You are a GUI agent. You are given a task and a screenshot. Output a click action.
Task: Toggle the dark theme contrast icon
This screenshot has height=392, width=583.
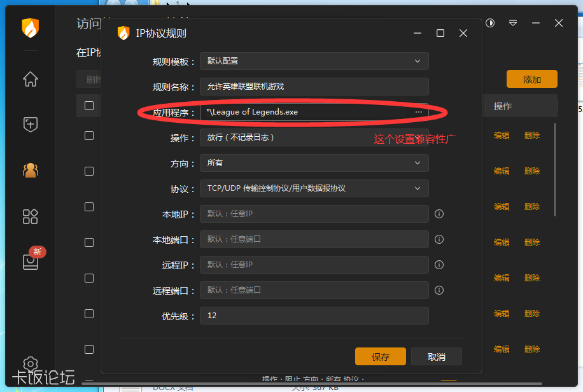click(x=489, y=23)
